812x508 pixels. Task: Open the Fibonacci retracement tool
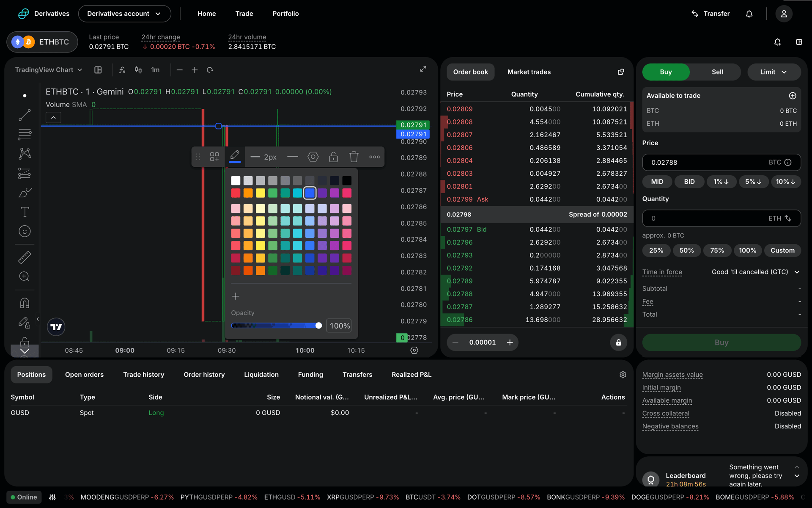25,135
